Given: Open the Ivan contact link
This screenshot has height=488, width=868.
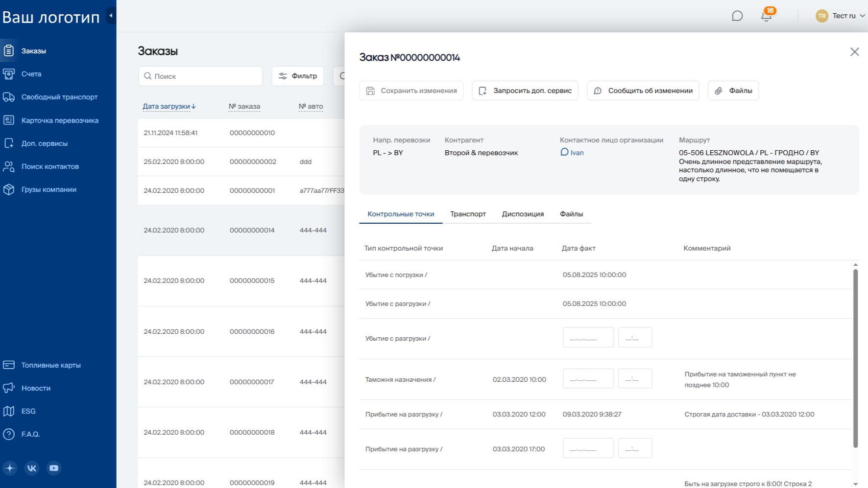Looking at the screenshot, I should (577, 153).
